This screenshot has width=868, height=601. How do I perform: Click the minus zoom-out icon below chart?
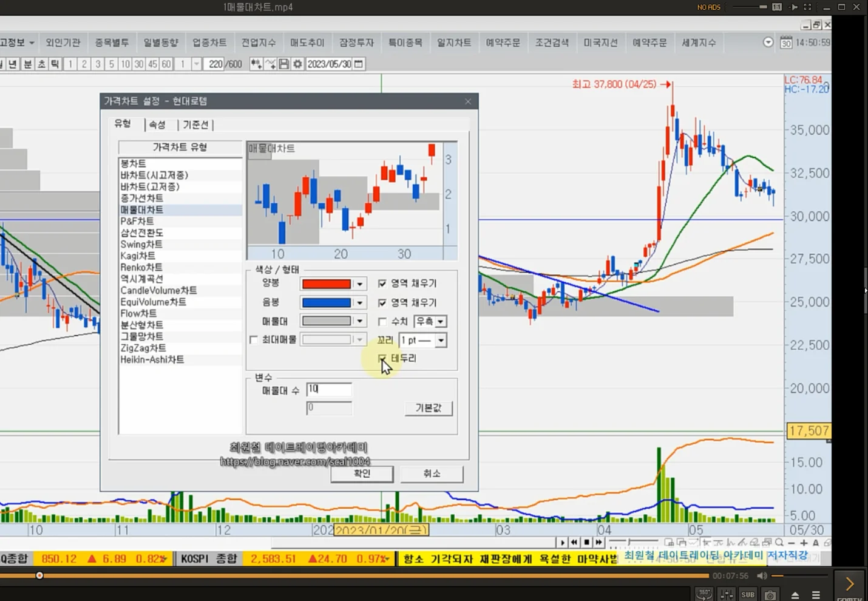(792, 543)
